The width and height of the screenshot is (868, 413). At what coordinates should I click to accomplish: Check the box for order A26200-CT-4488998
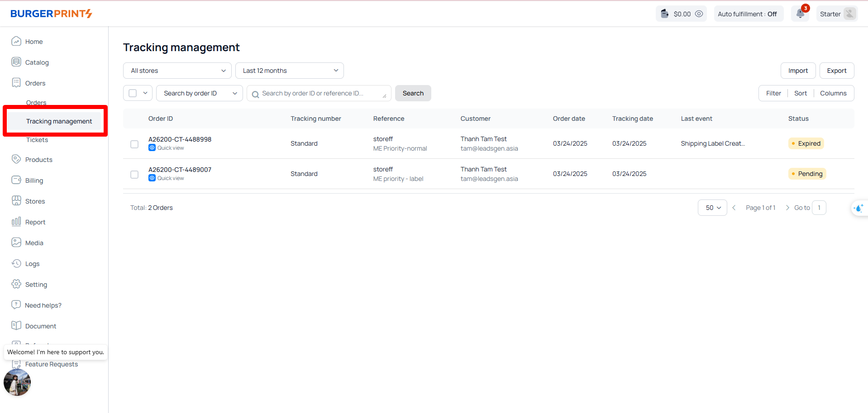(134, 144)
